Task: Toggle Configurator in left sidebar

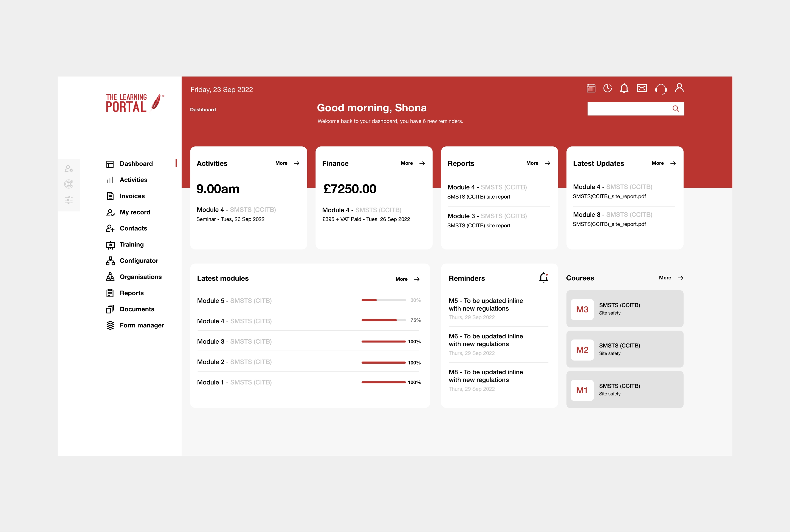Action: [x=139, y=260]
